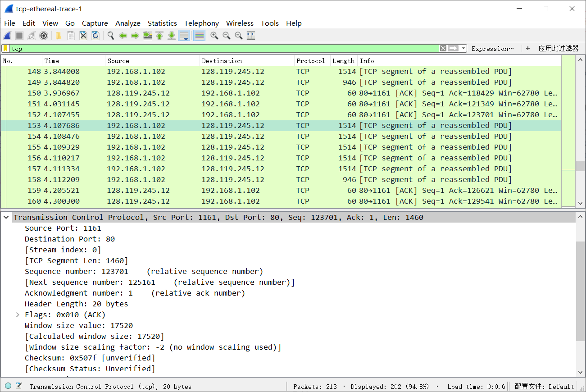
Task: Go back in packet history arrow
Action: point(123,36)
